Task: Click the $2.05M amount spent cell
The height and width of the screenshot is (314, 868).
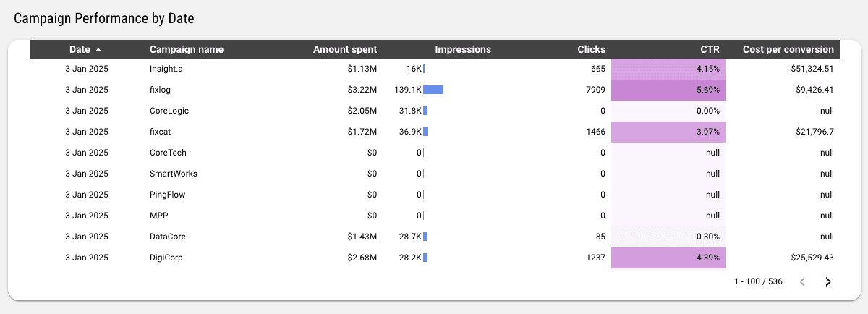Action: (x=362, y=111)
